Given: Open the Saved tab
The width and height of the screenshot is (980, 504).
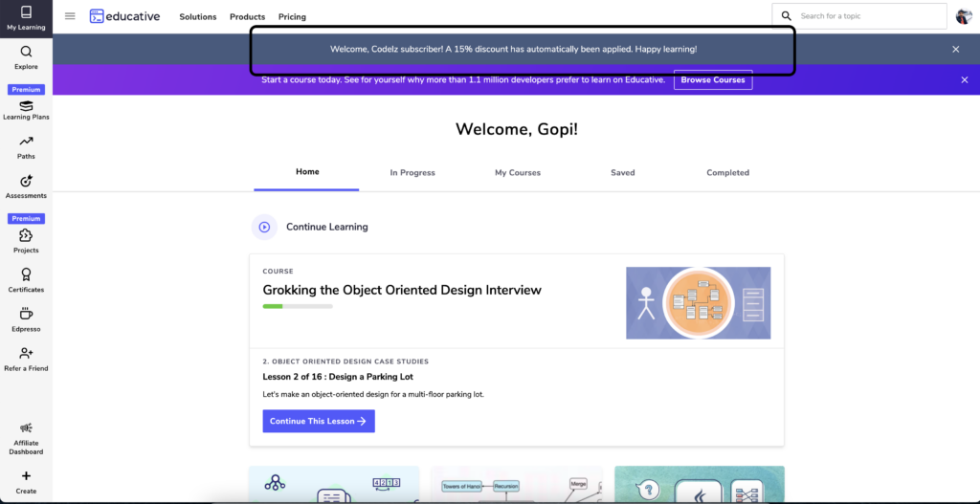Looking at the screenshot, I should click(622, 173).
